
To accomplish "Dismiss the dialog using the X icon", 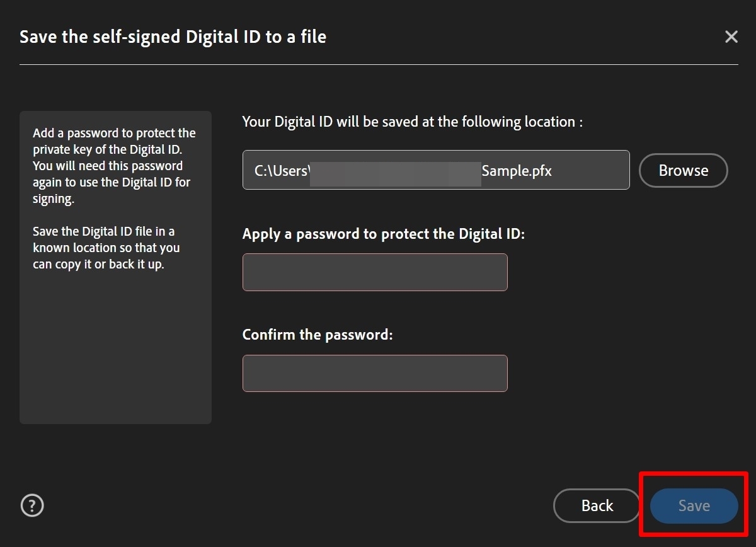I will 731,36.
